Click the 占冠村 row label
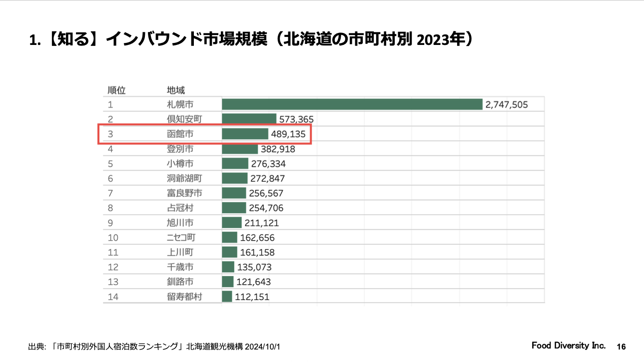This screenshot has width=644, height=363. click(x=180, y=208)
